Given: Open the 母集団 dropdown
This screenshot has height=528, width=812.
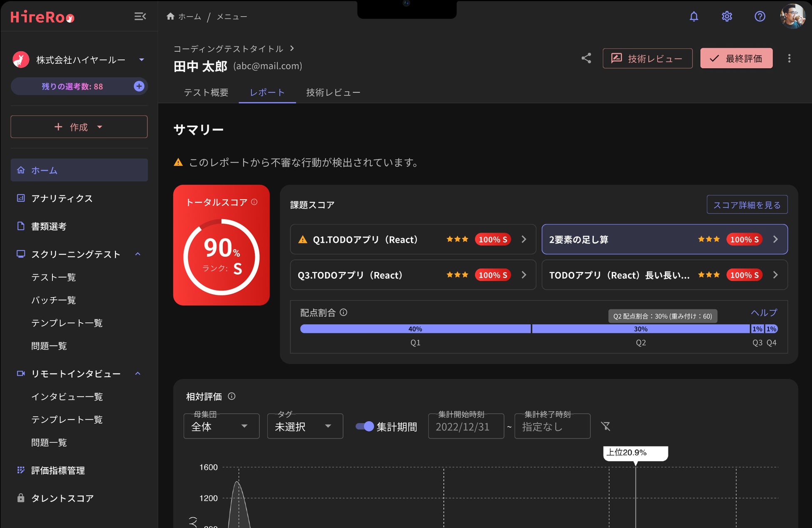Looking at the screenshot, I should click(221, 426).
